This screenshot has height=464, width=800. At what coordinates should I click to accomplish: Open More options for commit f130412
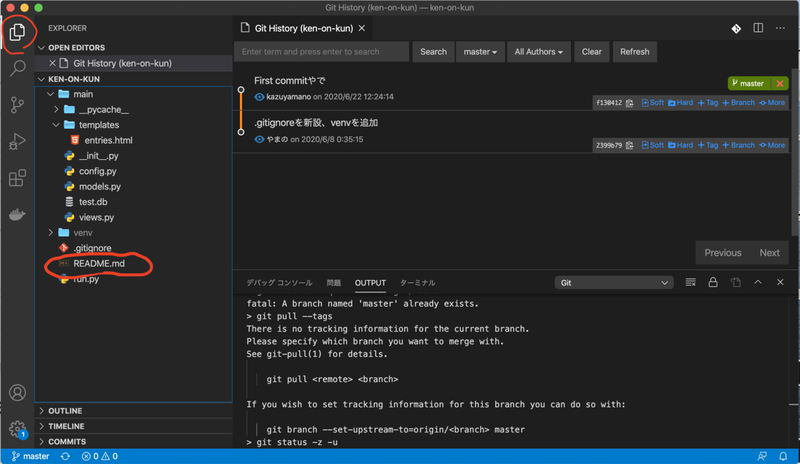(x=772, y=103)
